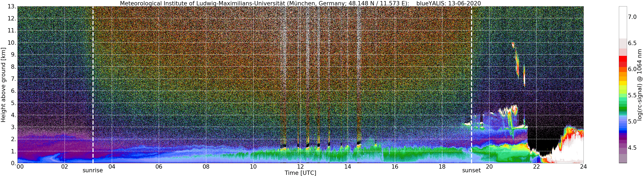This screenshot has width=644, height=177.
Task: Click the 'log(rc-signal) @ 1064 nm' colorbar label
Action: pyautogui.click(x=639, y=85)
